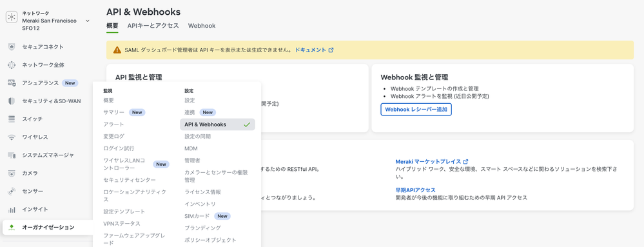The image size is (644, 247).
Task: Click the カメラ sidebar icon
Action: point(12,173)
